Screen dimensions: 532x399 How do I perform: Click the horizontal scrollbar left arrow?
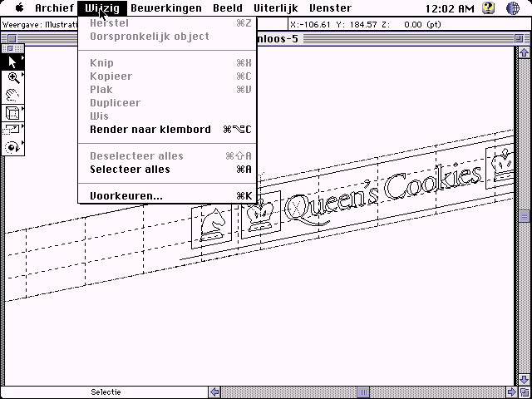click(x=215, y=392)
